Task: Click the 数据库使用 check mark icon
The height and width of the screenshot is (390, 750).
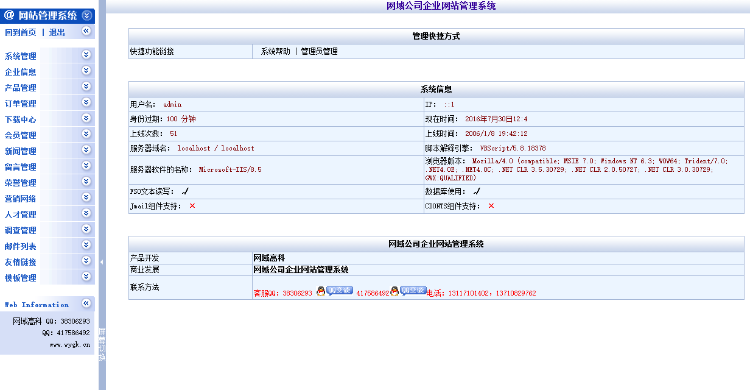Action: [x=476, y=191]
